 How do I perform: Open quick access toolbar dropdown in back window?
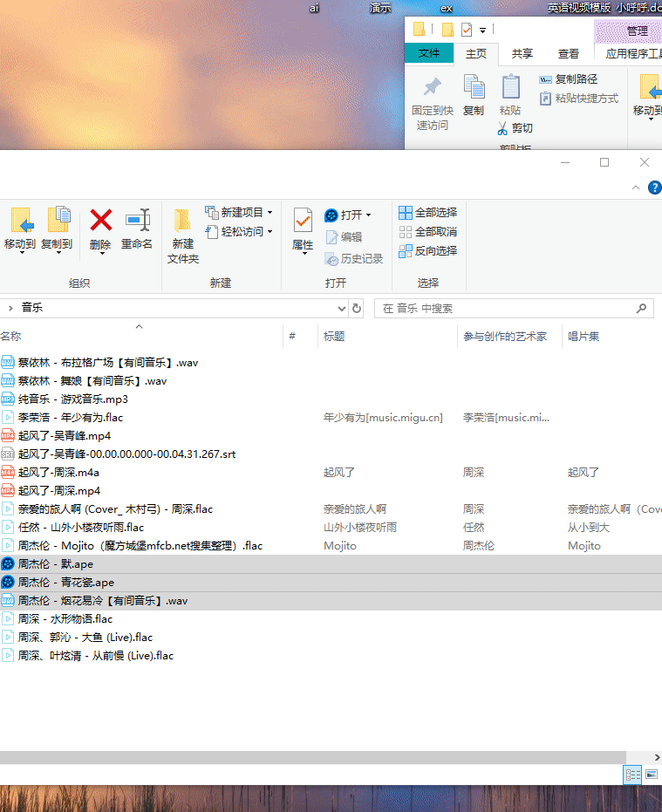click(483, 30)
